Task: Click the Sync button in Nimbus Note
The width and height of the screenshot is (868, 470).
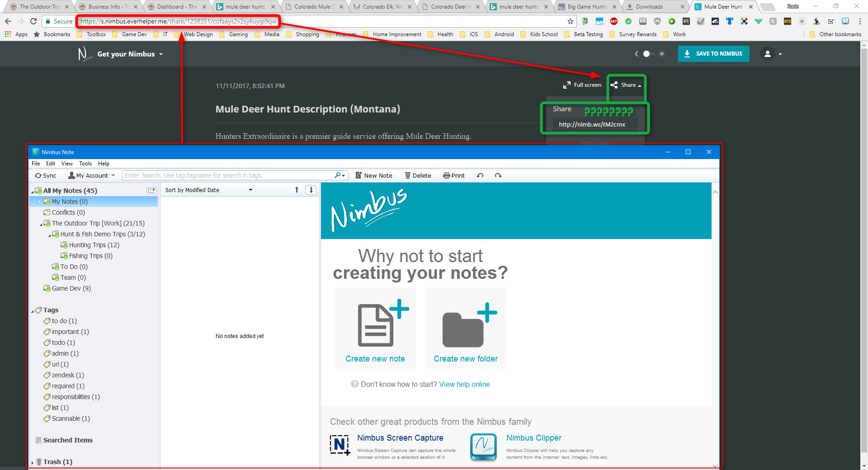Action: coord(46,175)
